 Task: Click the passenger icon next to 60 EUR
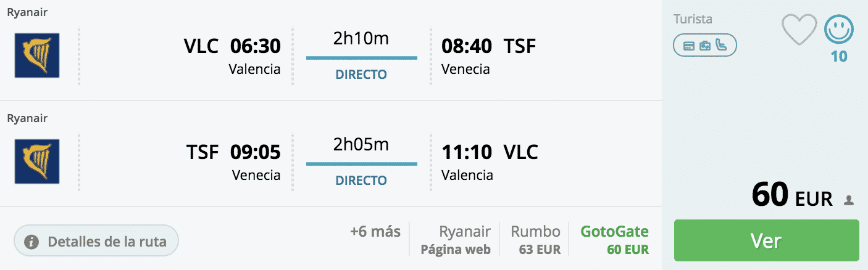point(849,200)
